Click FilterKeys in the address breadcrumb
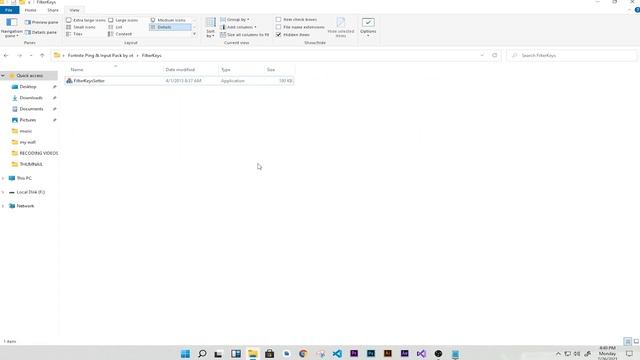Image resolution: width=640 pixels, height=360 pixels. pyautogui.click(x=151, y=55)
